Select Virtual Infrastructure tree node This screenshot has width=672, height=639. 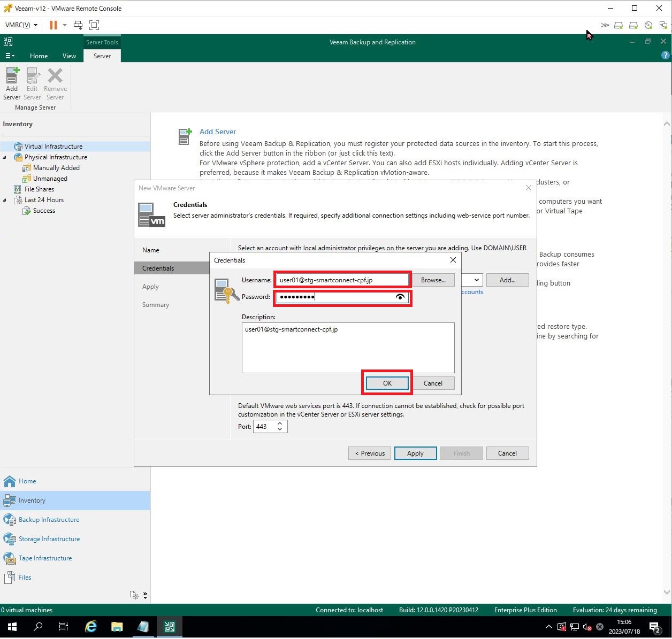[x=54, y=147]
